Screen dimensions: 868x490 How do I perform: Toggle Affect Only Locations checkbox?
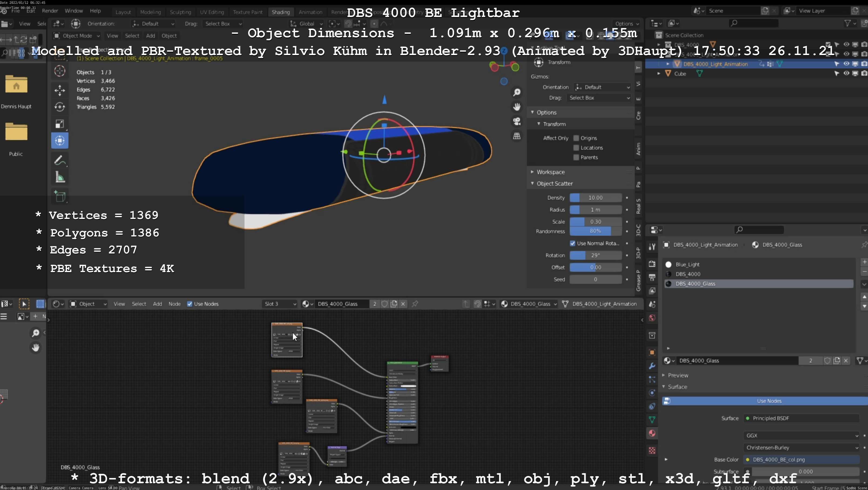click(576, 148)
